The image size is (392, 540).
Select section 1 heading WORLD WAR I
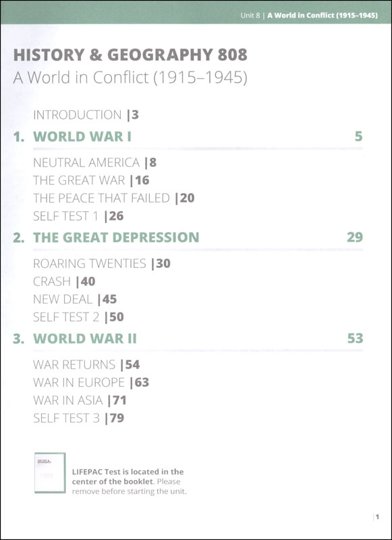[82, 137]
